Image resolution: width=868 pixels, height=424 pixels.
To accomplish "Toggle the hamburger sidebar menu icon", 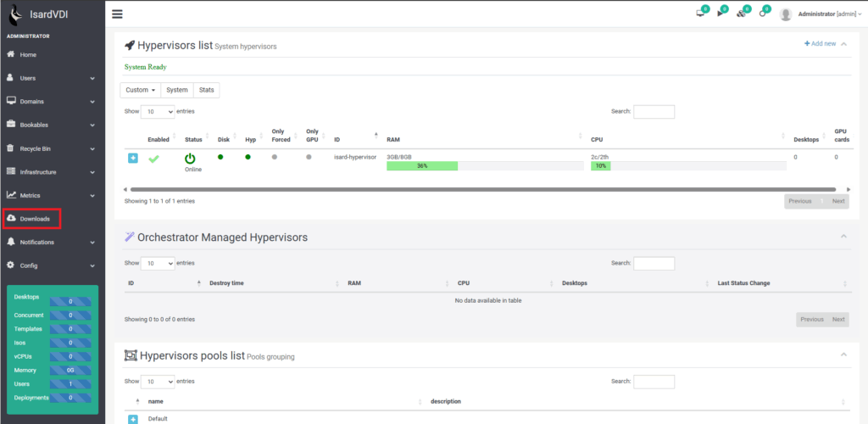I will coord(117,14).
